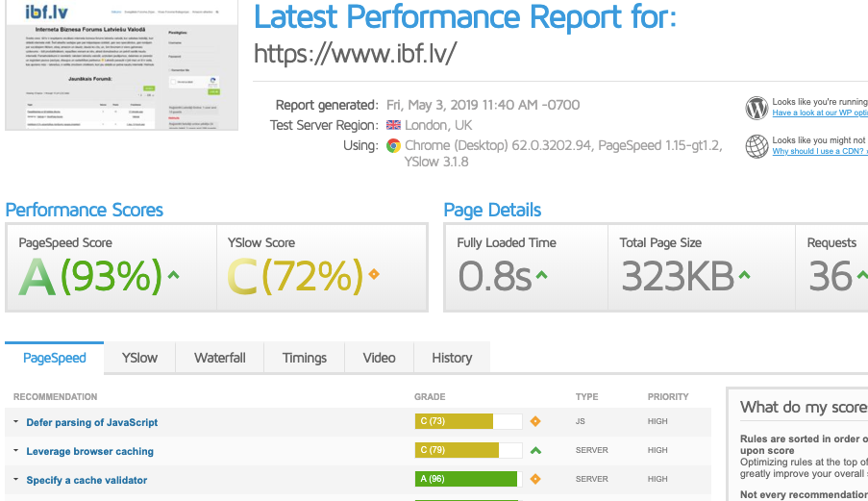Click green up arrow beside PageSpeed Score
This screenshot has height=501, width=868.
tap(174, 276)
